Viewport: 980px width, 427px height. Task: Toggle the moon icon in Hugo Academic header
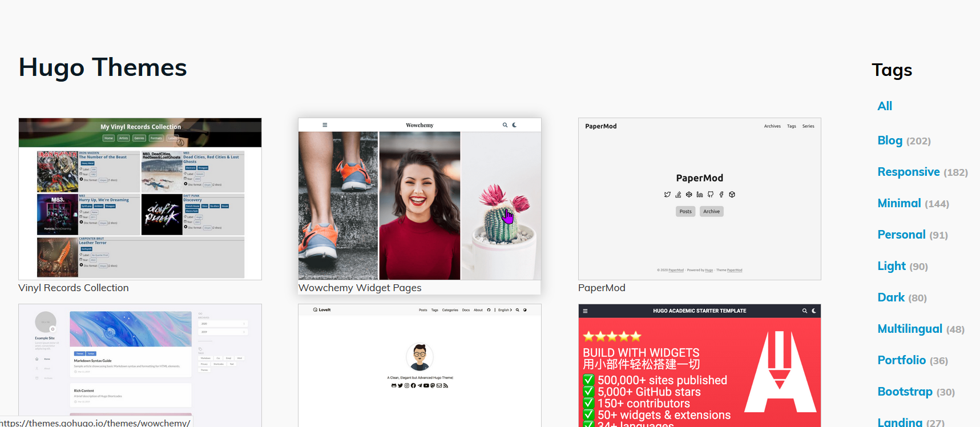pyautogui.click(x=814, y=311)
